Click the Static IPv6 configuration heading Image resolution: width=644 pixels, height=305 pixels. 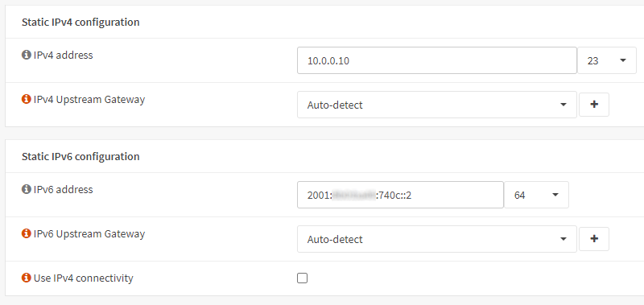[80, 156]
